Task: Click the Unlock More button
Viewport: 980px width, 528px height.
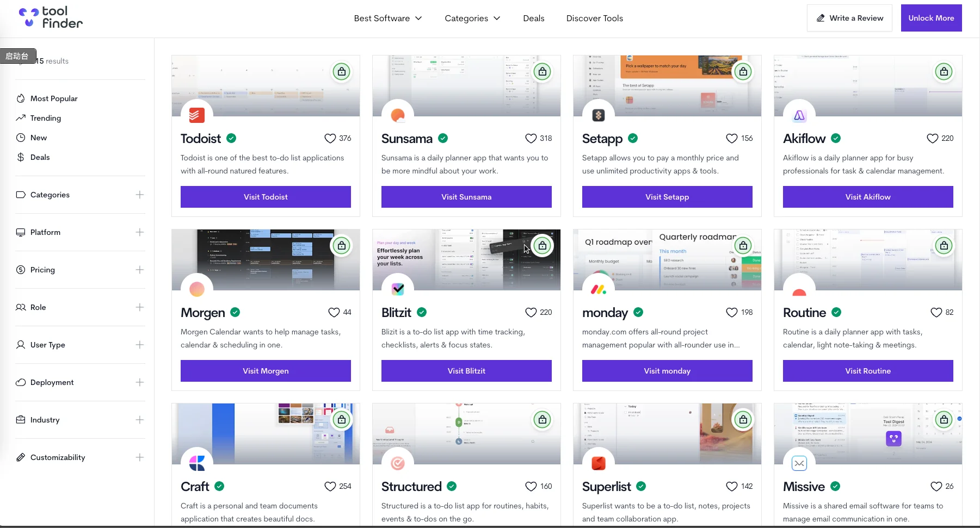Action: coord(932,18)
